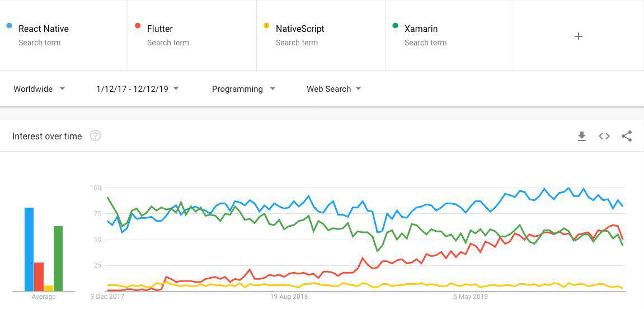The image size is (644, 309).
Task: Share the Interest over time chart
Action: click(x=627, y=136)
